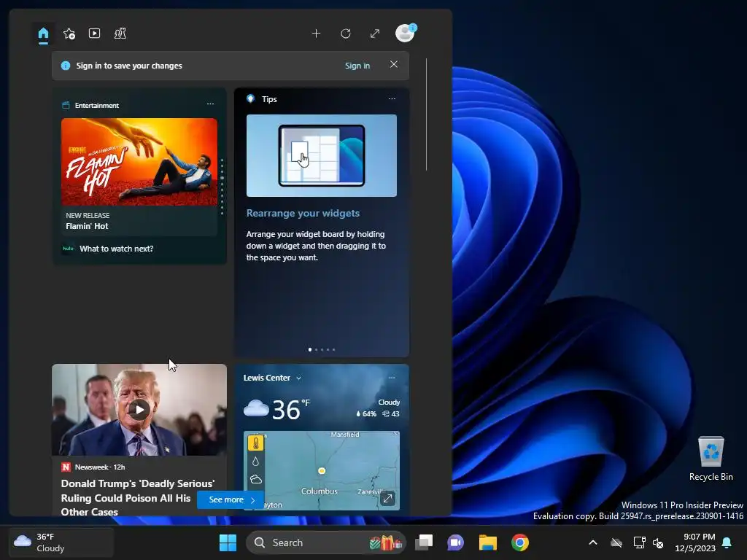The image size is (747, 560).
Task: Open the Donald Trump 'Deadly Serious' headline
Action: [x=138, y=497]
